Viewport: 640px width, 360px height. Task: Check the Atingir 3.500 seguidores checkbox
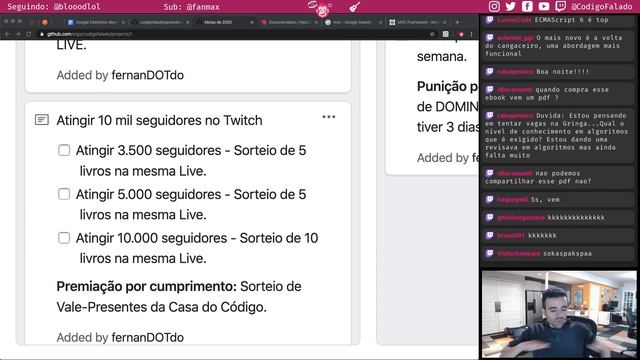(x=64, y=150)
